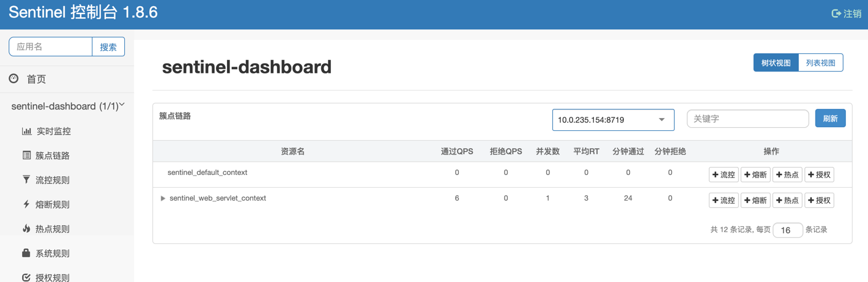Click the list icon for 簇点链路
Image resolution: width=868 pixels, height=282 pixels.
click(x=26, y=155)
